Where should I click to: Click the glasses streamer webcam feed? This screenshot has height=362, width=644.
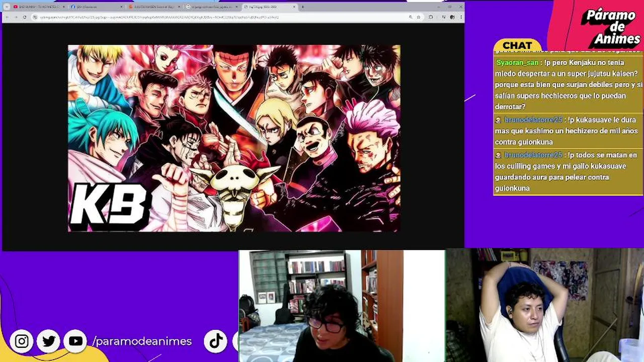pos(342,306)
